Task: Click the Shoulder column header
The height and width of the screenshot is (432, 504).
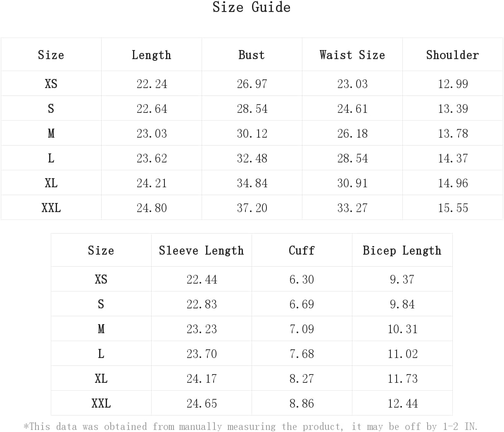Action: [452, 55]
